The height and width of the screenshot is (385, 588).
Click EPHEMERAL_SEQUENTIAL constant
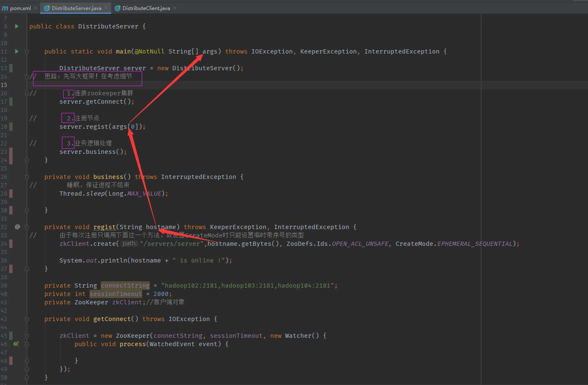475,243
